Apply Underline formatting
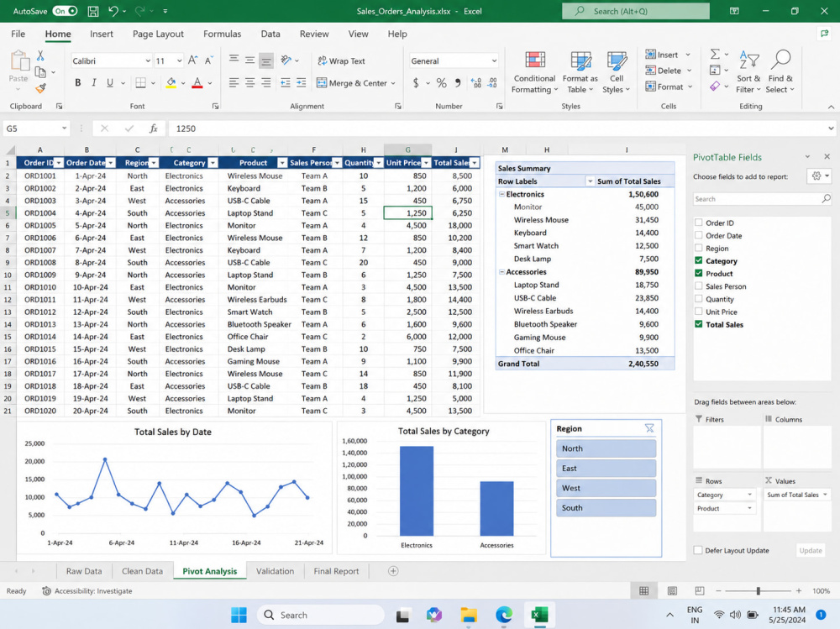The height and width of the screenshot is (629, 840). 110,83
